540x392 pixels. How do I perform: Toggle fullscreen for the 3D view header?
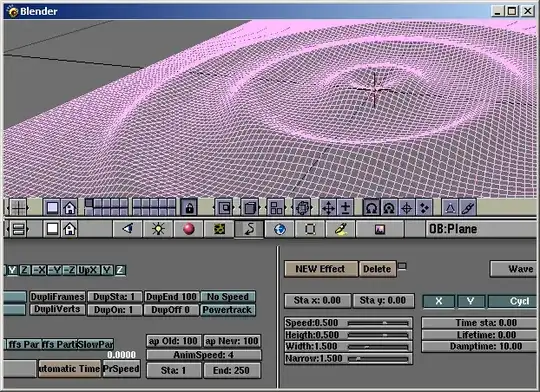(x=52, y=208)
